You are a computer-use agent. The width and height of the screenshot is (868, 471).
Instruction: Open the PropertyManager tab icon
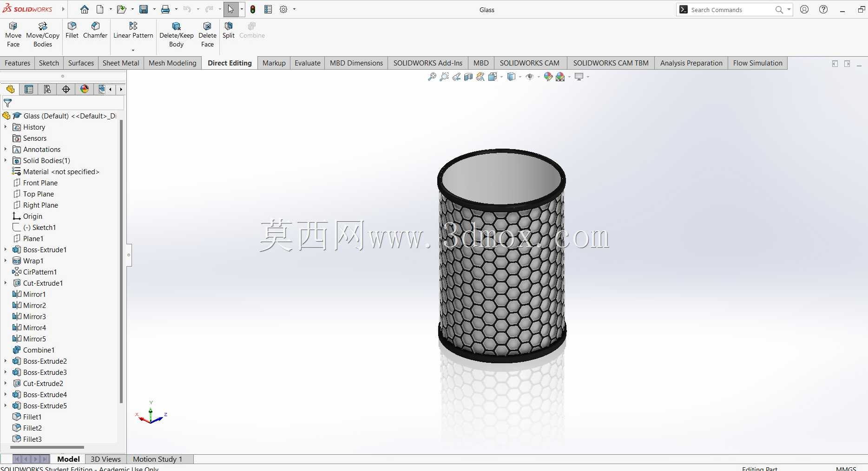pos(29,89)
